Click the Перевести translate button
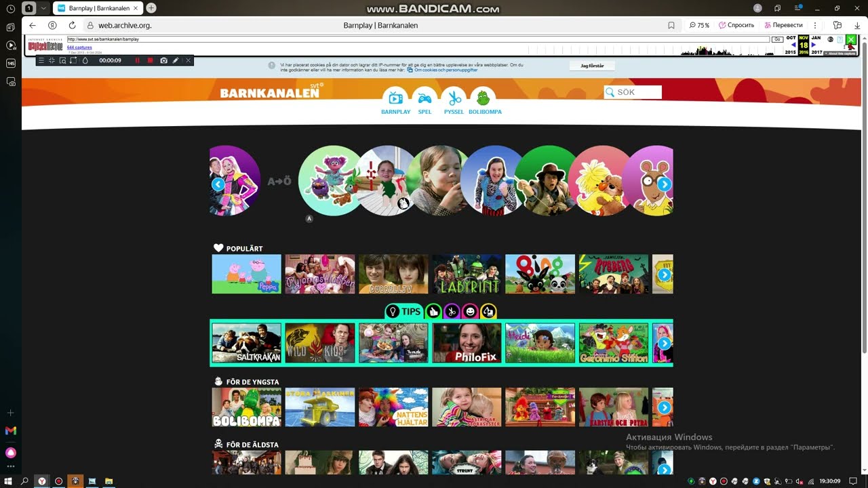The image size is (868, 488). (x=783, y=25)
